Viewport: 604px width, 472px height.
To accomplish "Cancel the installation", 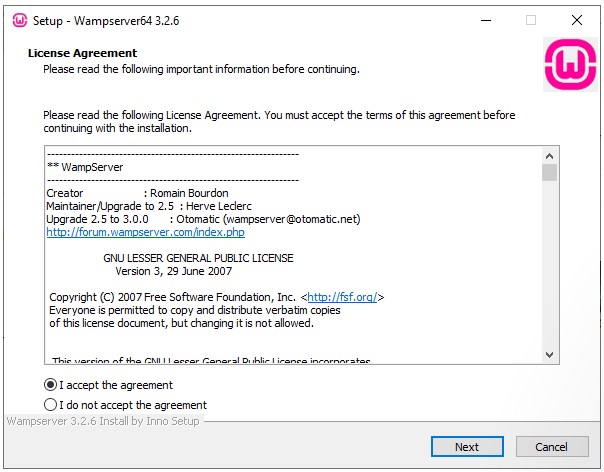I will coord(551,447).
